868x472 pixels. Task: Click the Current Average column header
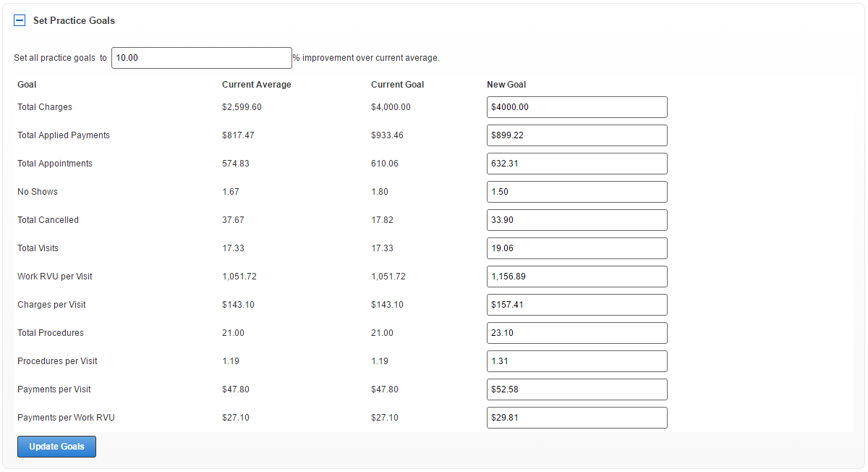click(256, 85)
